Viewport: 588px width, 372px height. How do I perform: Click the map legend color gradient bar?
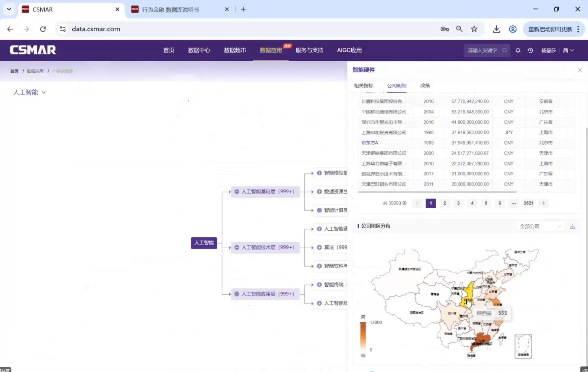click(363, 336)
